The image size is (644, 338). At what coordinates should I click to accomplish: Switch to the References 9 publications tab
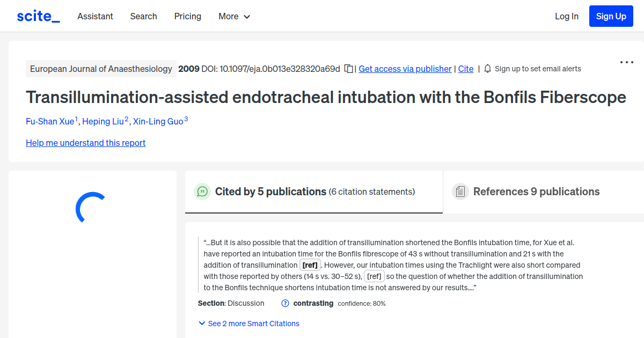pyautogui.click(x=536, y=191)
